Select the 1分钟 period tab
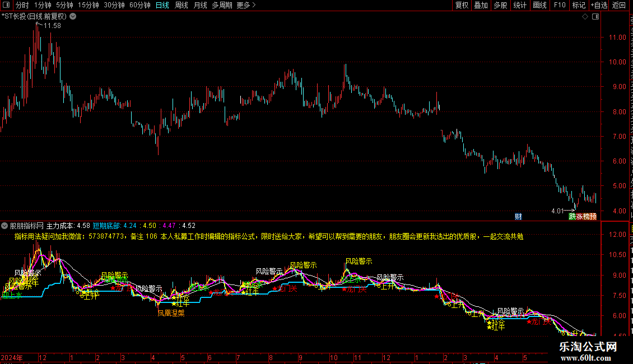The height and width of the screenshot is (364, 633). (x=43, y=5)
